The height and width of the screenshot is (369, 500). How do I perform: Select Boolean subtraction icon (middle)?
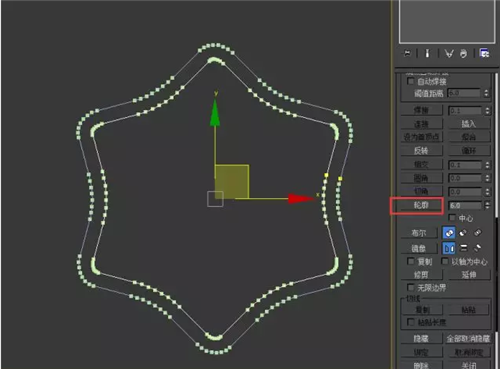[x=463, y=233]
